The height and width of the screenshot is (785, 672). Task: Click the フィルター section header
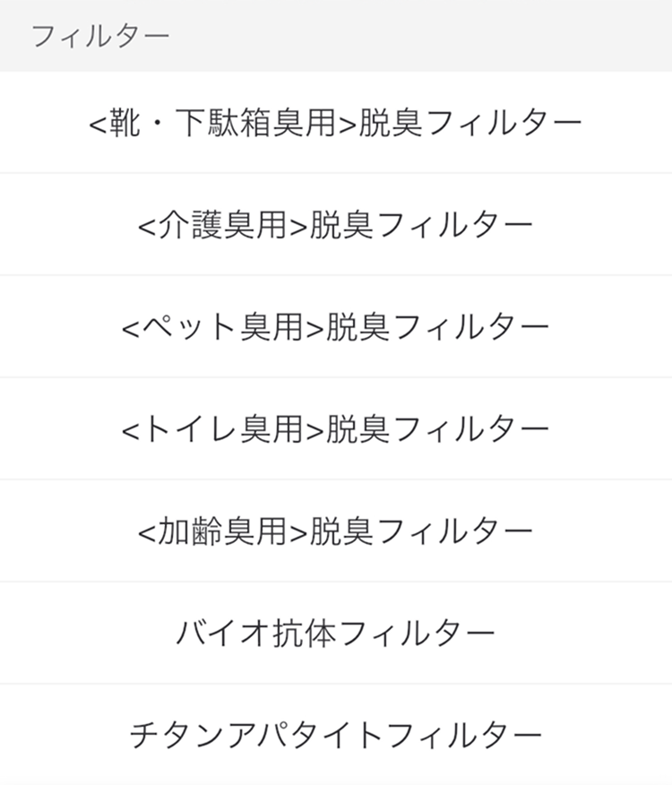99,36
